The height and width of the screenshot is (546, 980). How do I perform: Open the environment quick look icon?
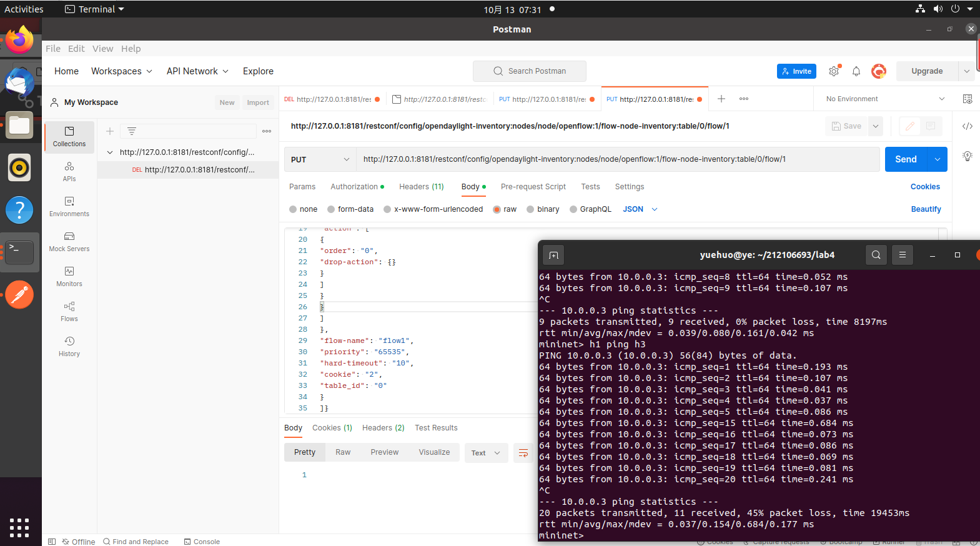coord(968,99)
